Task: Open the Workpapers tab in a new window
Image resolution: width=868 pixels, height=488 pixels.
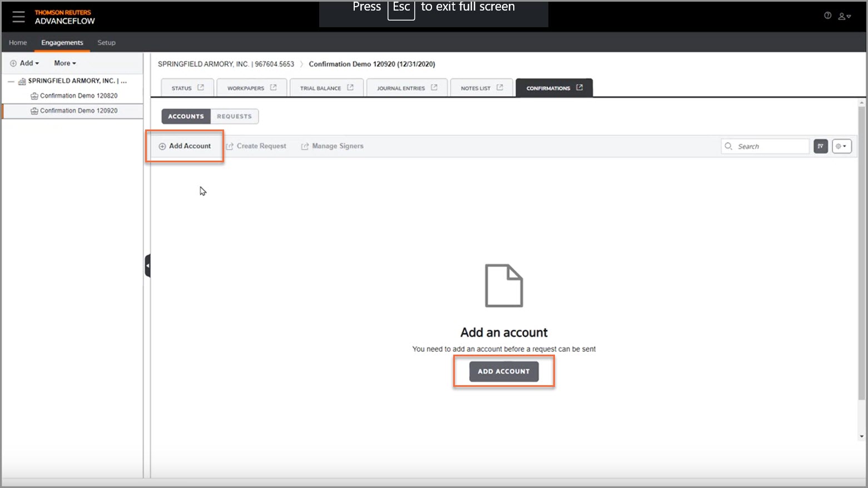Action: tap(272, 87)
